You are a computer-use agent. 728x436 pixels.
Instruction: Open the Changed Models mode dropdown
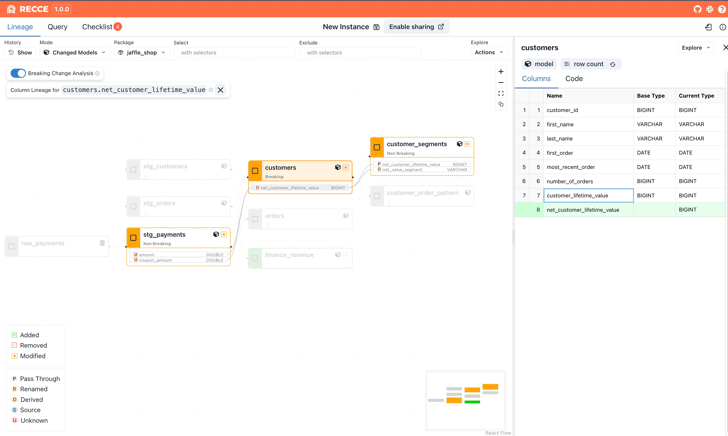tap(75, 52)
